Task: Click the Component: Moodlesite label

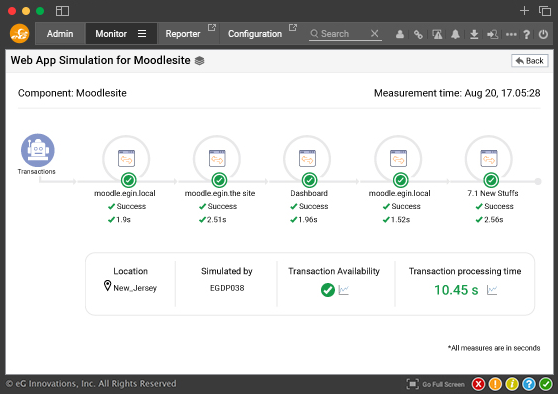Action: (72, 93)
